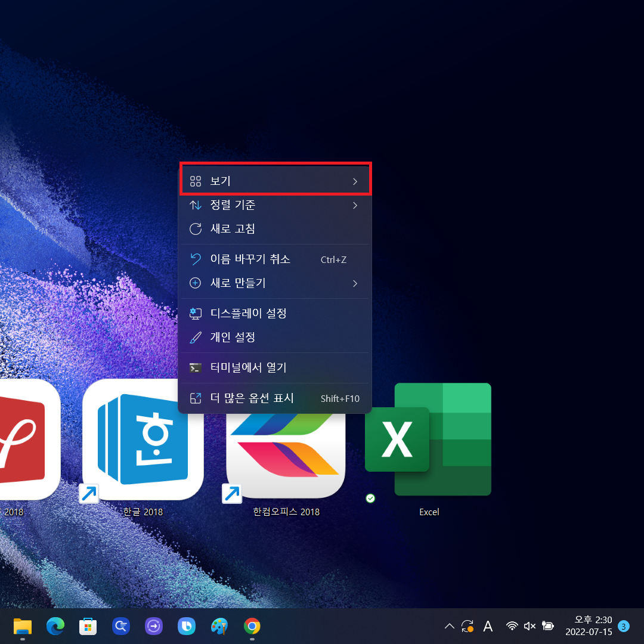Click the Shift+F10 shortcut text
This screenshot has height=644, width=644.
tap(340, 398)
